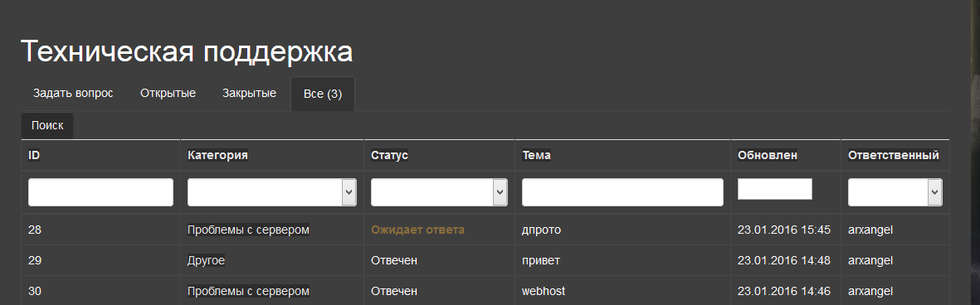Open the Категория filter dropdown
This screenshot has height=305, width=980.
coord(272,192)
